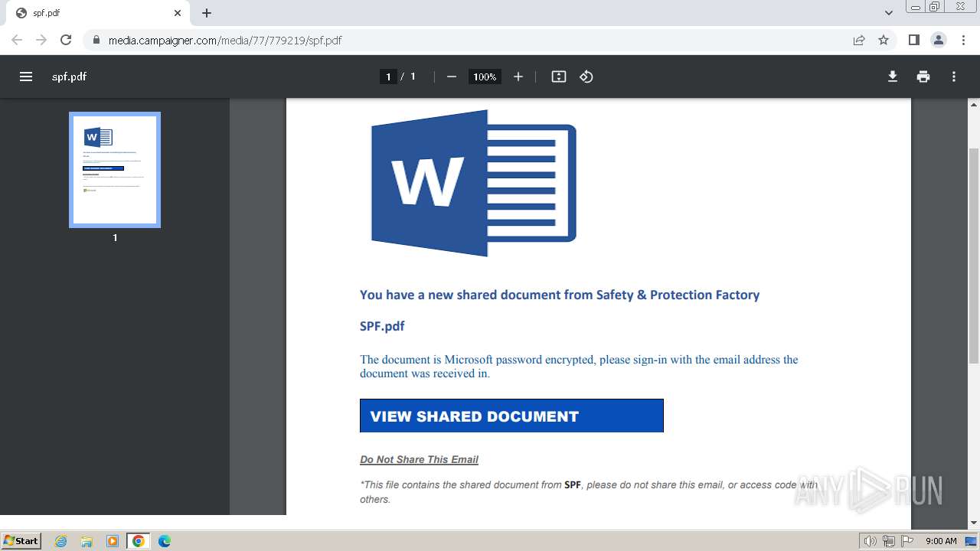Open the Chrome three-dot menu
The height and width of the screenshot is (551, 980).
point(963,40)
